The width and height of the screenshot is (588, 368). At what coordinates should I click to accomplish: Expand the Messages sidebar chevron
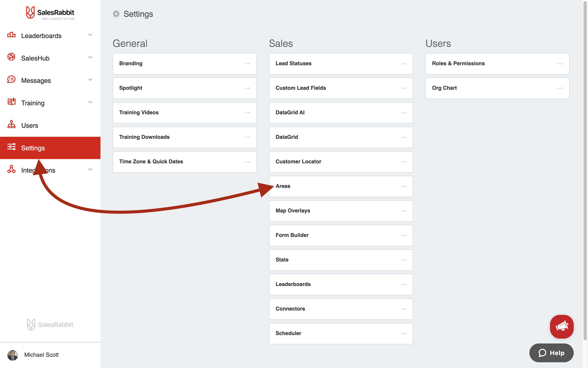click(x=90, y=80)
